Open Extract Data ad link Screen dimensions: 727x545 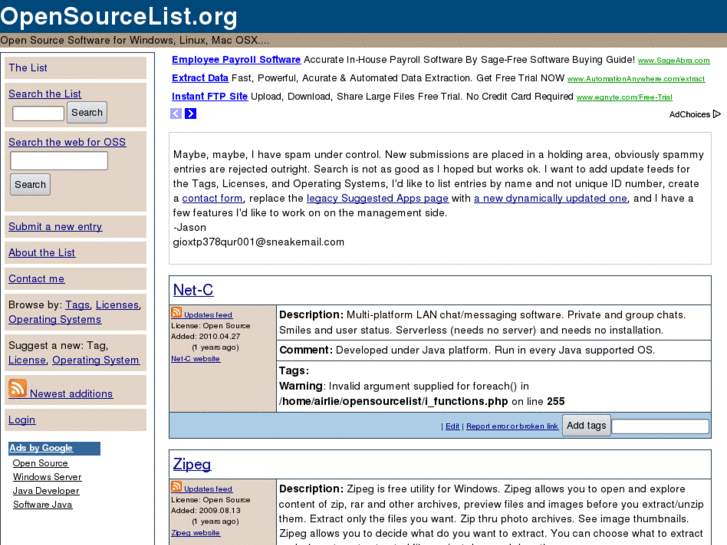coord(200,78)
